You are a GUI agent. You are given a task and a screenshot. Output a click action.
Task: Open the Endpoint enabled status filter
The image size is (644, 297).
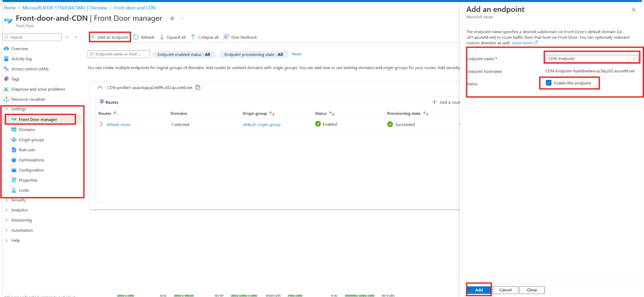point(184,54)
